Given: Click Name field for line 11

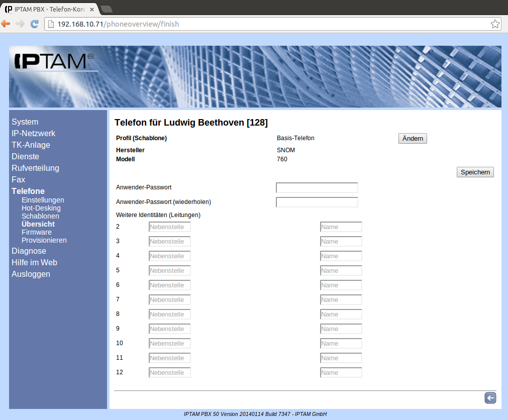Looking at the screenshot, I should (x=341, y=358).
